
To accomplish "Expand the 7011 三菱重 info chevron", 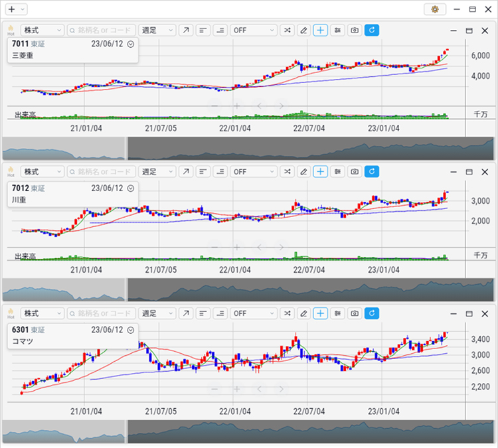I will coord(131,44).
